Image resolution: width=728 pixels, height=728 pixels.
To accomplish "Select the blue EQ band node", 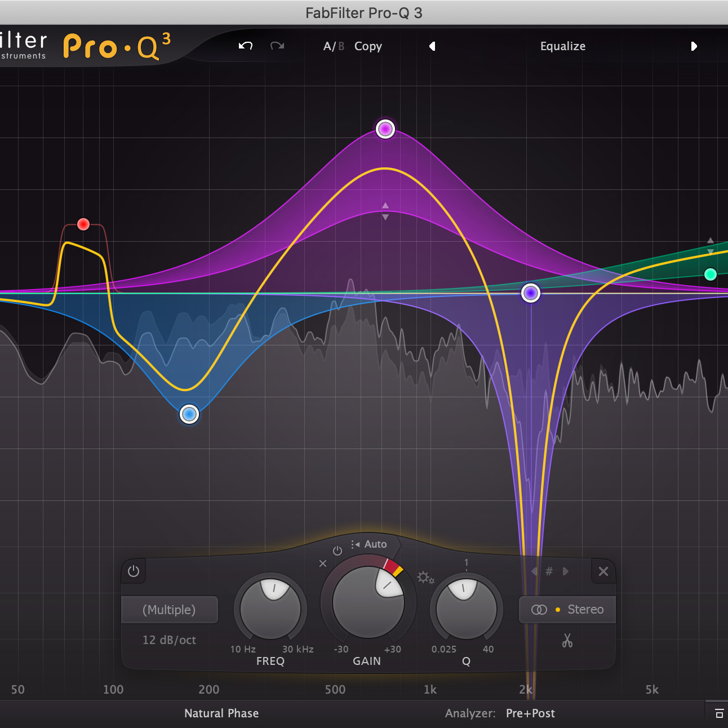I will pos(189,415).
